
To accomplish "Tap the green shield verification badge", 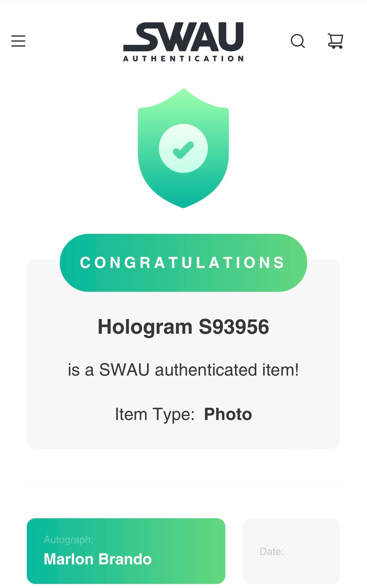I will pos(183,148).
